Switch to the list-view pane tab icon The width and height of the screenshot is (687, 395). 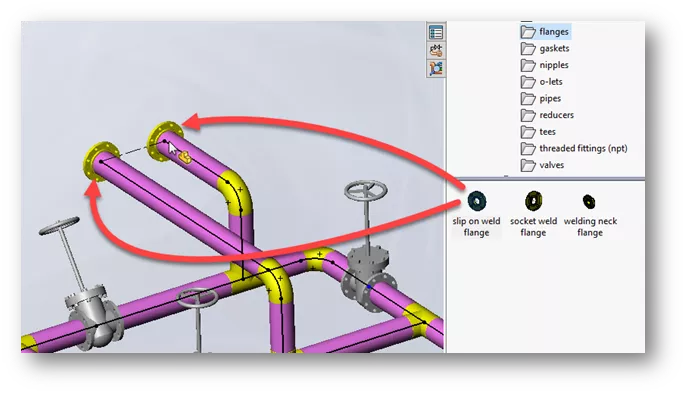[436, 32]
